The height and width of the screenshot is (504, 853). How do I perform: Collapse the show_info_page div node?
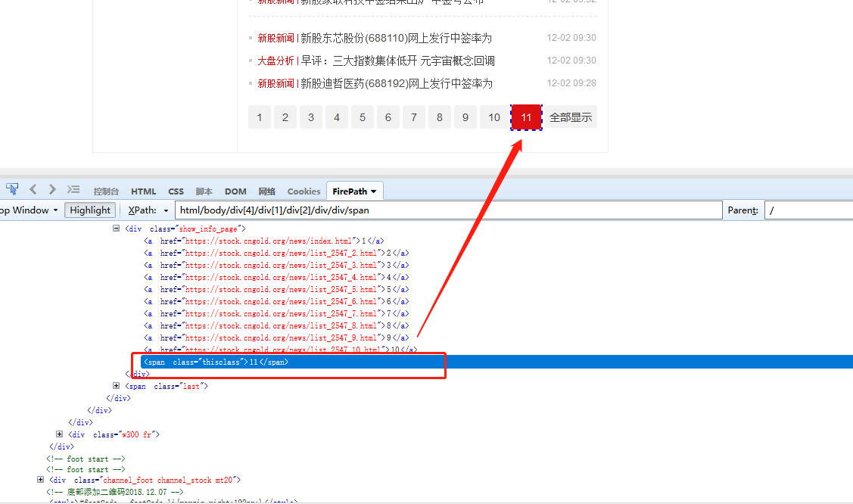coord(116,229)
